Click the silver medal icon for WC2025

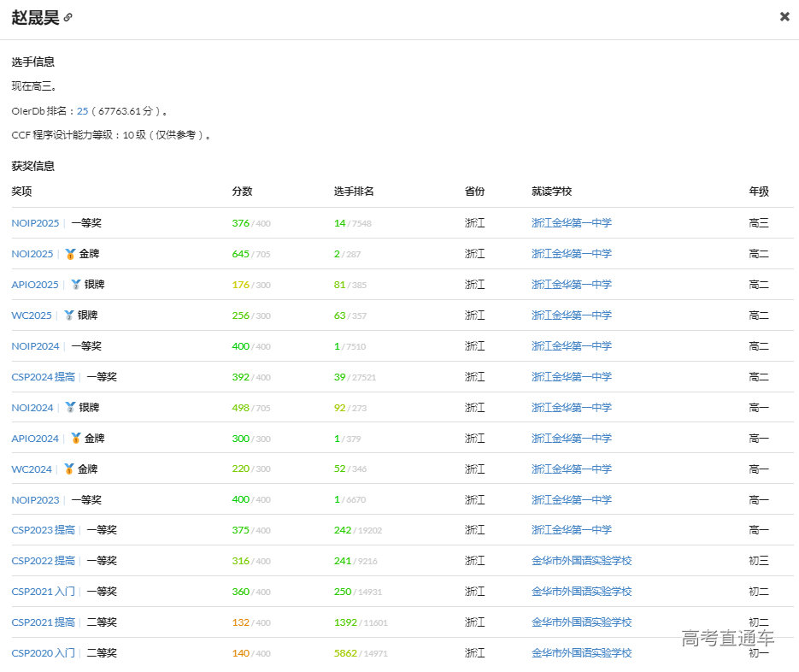click(x=68, y=315)
